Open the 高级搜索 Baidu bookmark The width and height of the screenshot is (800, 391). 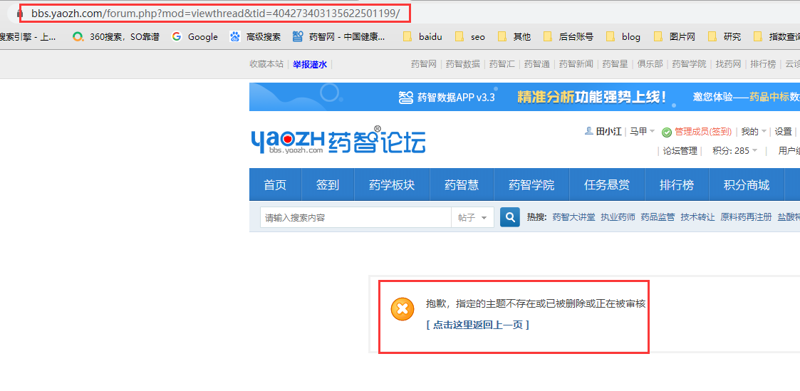pos(255,37)
